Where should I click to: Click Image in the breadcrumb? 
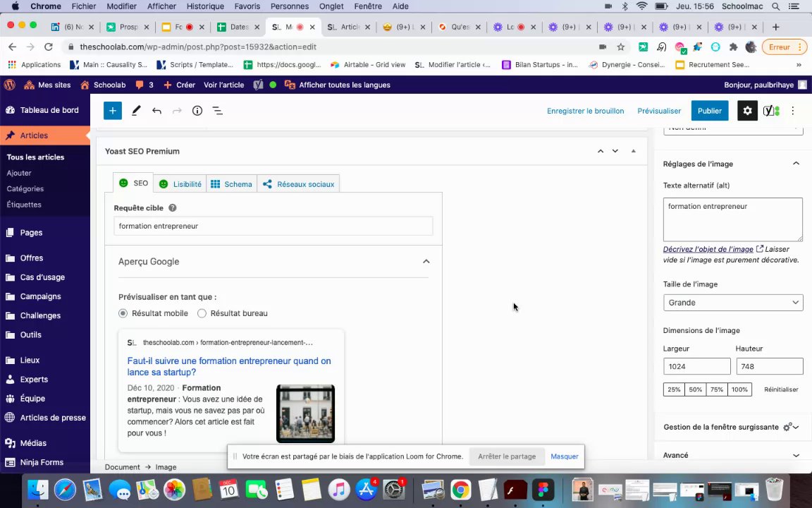(166, 467)
